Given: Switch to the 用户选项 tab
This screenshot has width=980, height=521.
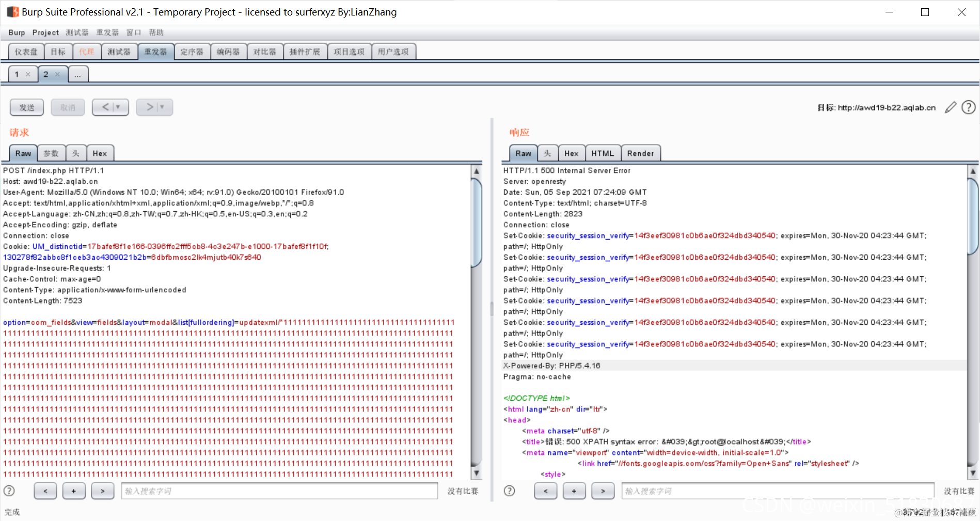Looking at the screenshot, I should (x=393, y=52).
